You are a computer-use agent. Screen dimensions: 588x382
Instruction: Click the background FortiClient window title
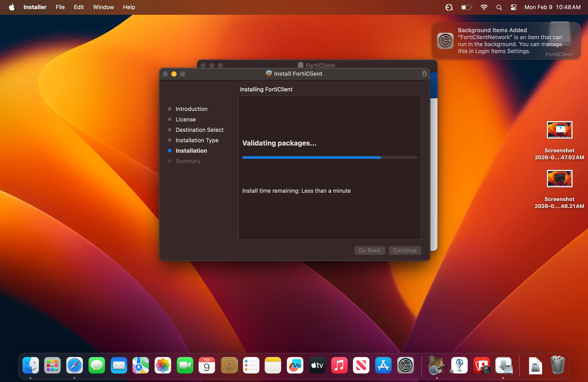point(321,65)
